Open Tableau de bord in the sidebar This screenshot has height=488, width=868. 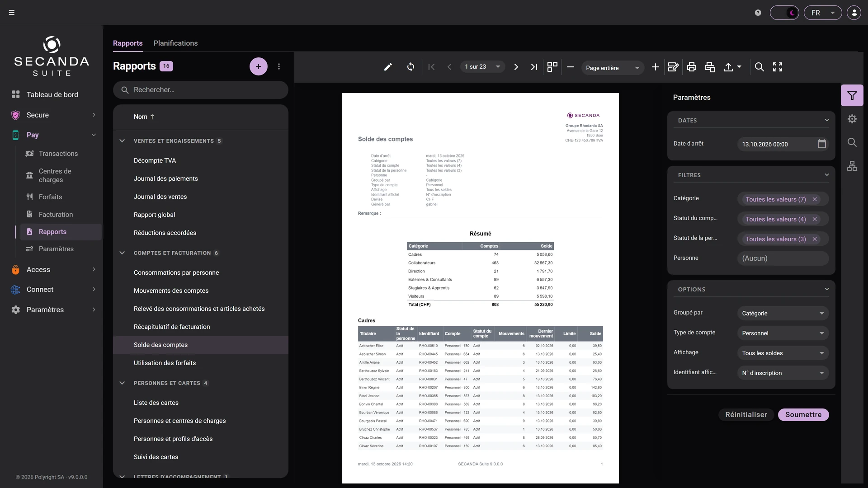point(52,94)
